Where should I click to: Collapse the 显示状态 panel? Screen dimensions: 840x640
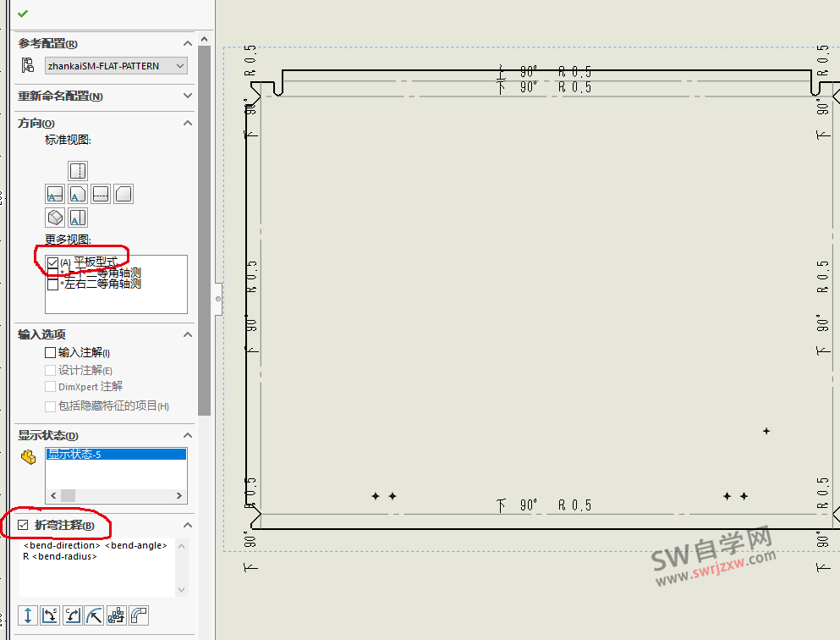(188, 435)
